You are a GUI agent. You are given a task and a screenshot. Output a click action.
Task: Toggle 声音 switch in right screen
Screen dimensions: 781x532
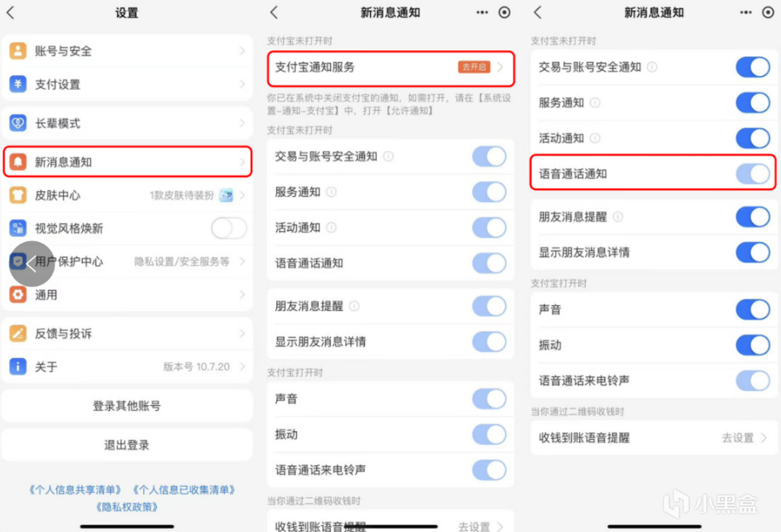[x=753, y=309]
